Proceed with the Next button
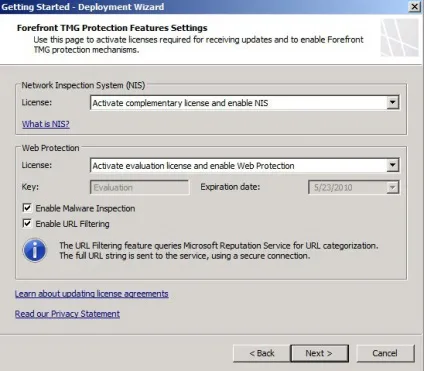Viewport: 424px width, 371px height. (x=319, y=353)
